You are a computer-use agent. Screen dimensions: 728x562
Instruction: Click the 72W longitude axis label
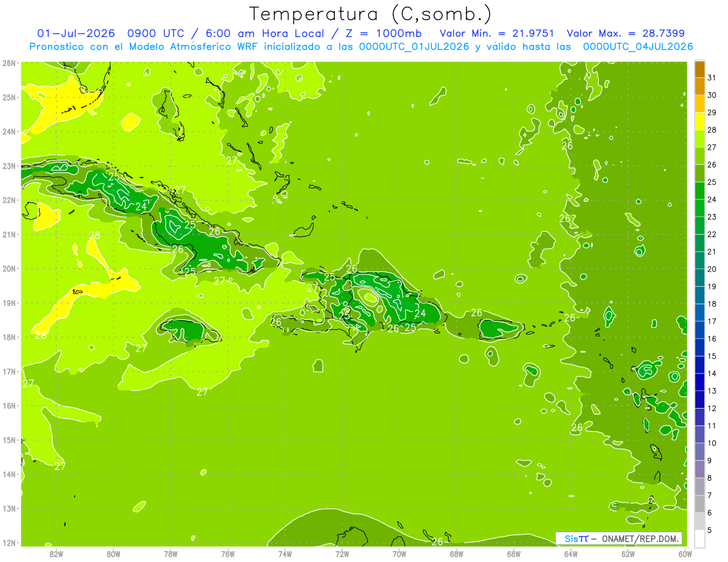tap(342, 554)
